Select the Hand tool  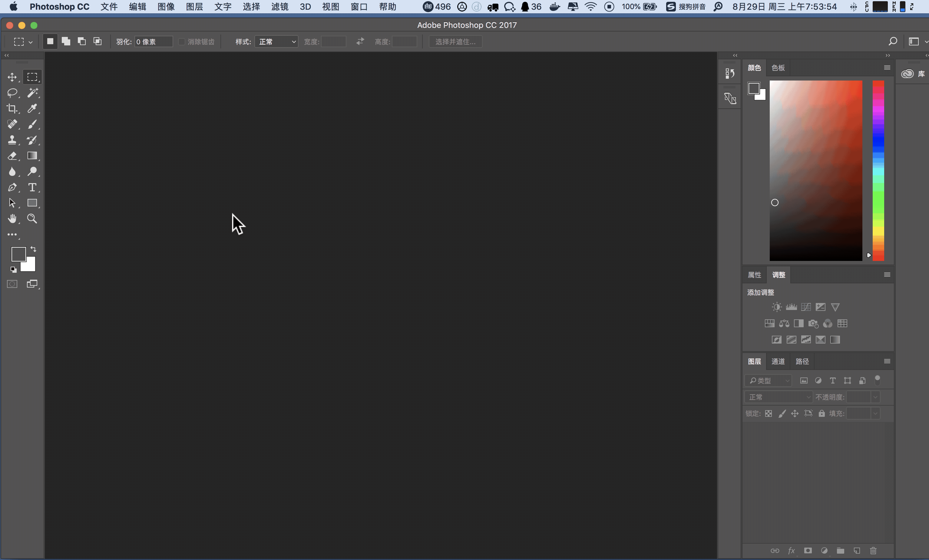[12, 219]
